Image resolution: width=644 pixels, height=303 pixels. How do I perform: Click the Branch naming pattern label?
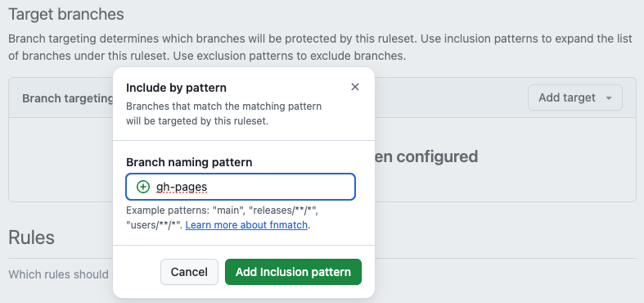click(x=189, y=162)
